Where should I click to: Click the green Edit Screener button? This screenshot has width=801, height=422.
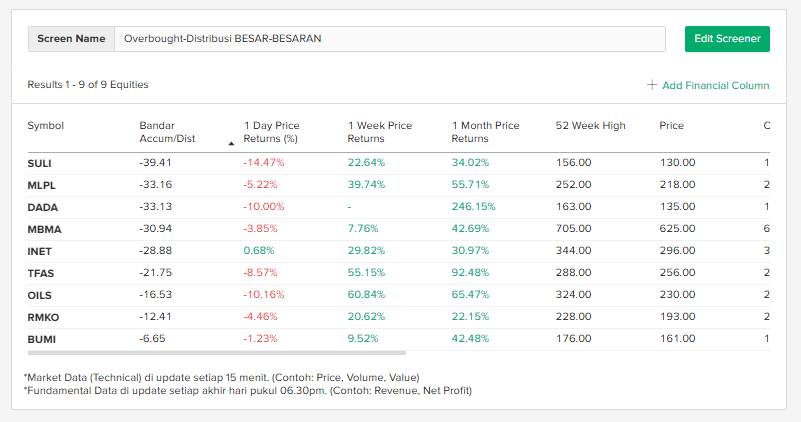(727, 39)
